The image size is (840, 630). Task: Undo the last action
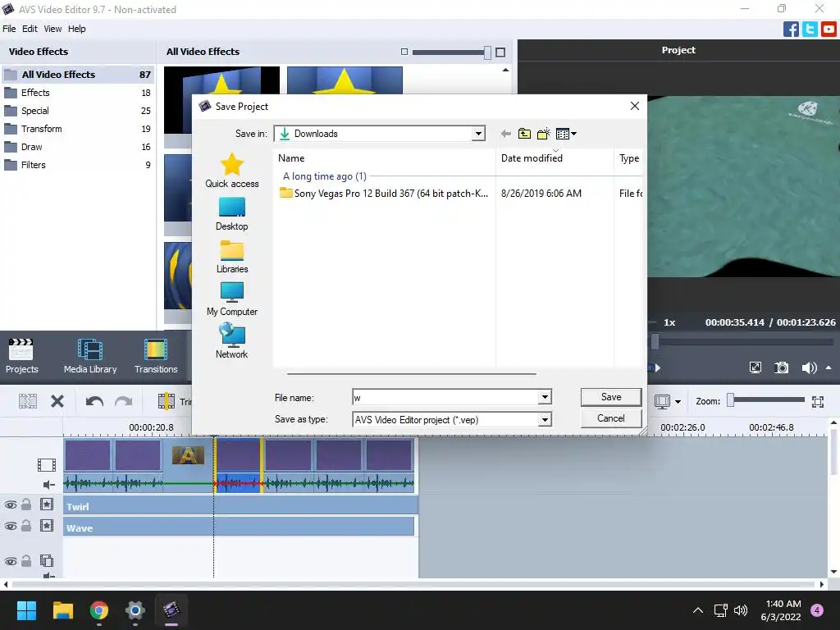[94, 401]
